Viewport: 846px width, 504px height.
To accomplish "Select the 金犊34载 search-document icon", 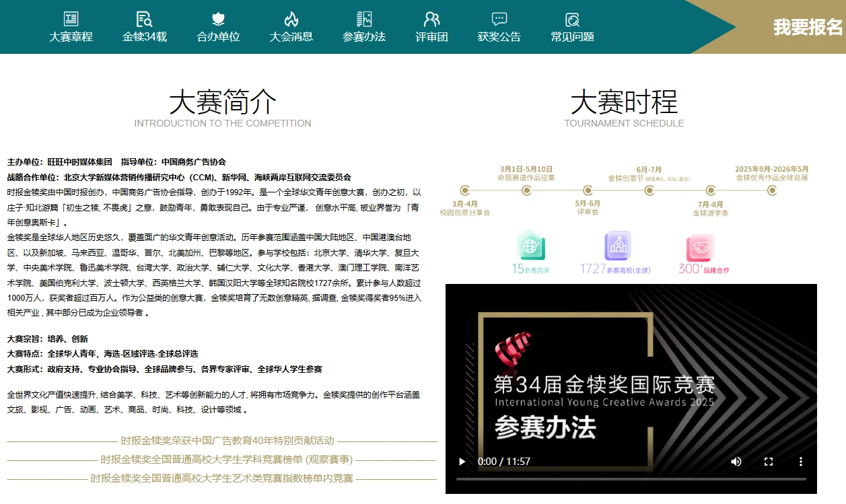I will (x=143, y=20).
